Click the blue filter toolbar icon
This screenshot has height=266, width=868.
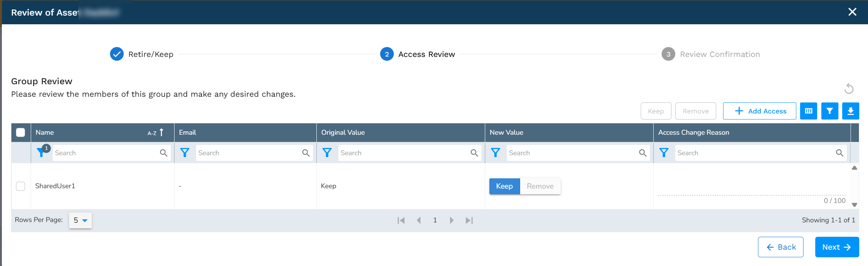click(x=830, y=111)
